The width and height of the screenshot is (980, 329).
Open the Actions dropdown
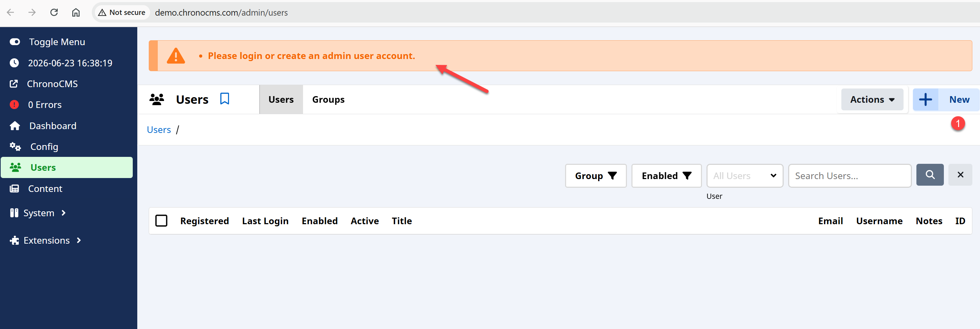click(x=872, y=100)
